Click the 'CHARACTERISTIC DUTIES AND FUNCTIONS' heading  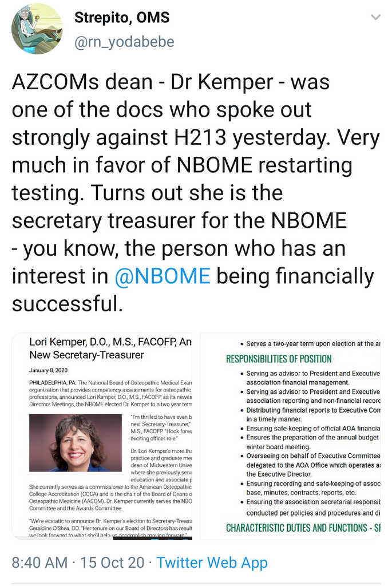click(303, 527)
